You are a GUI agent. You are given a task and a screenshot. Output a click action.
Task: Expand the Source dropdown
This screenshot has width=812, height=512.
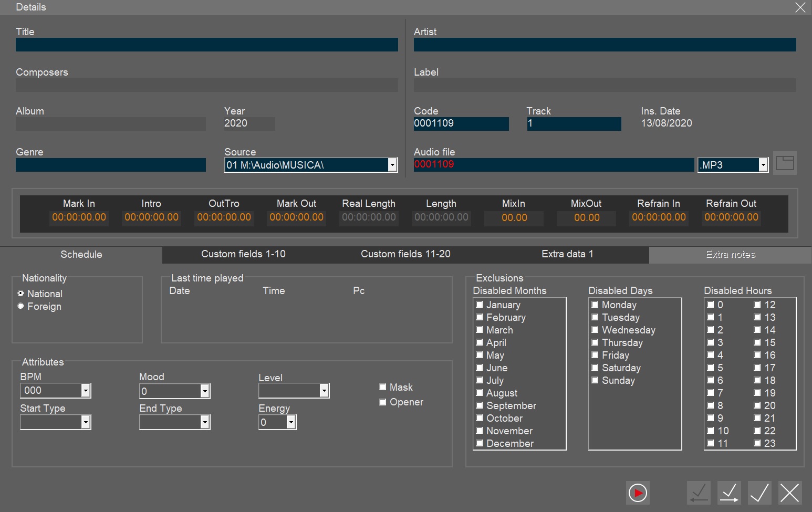tap(392, 165)
